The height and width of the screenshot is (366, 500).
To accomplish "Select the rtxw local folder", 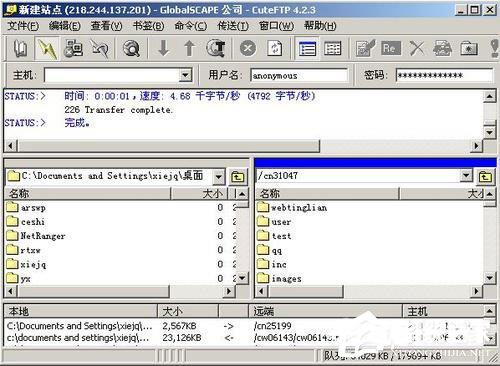I will (x=24, y=250).
